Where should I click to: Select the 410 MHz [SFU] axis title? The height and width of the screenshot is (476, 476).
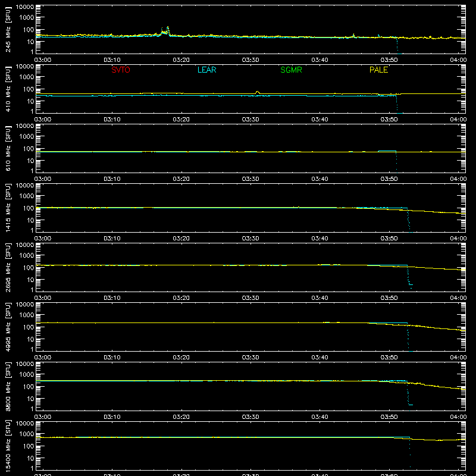pos(8,89)
